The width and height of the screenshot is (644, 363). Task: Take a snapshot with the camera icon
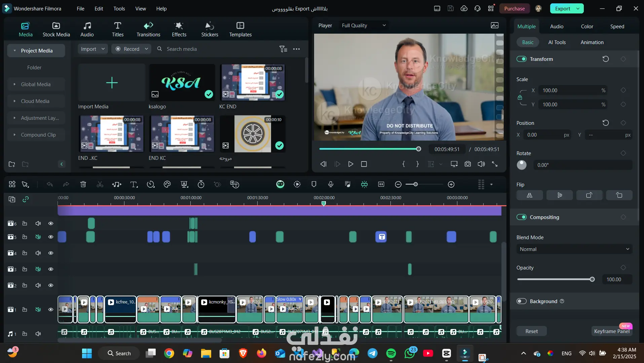pos(467,164)
